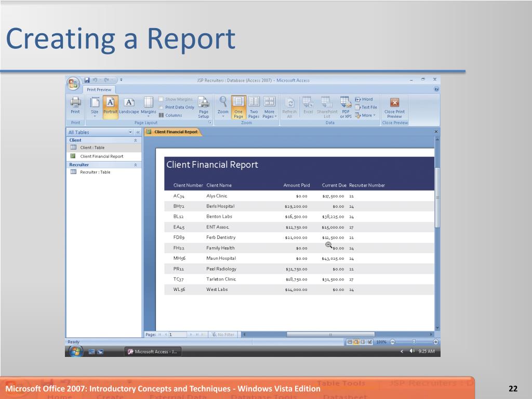Viewport: 532px width, 399px height.
Task: Select Landscape orientation
Action: 129,107
